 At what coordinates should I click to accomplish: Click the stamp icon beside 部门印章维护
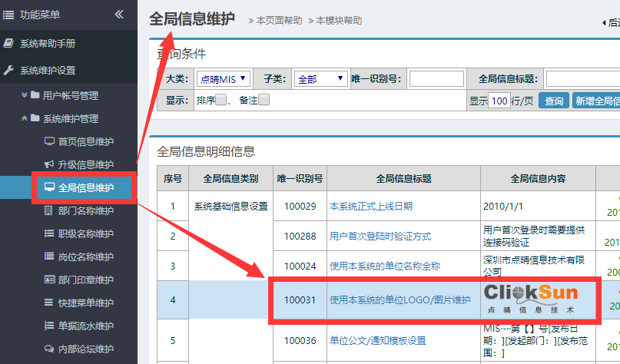pyautogui.click(x=49, y=280)
